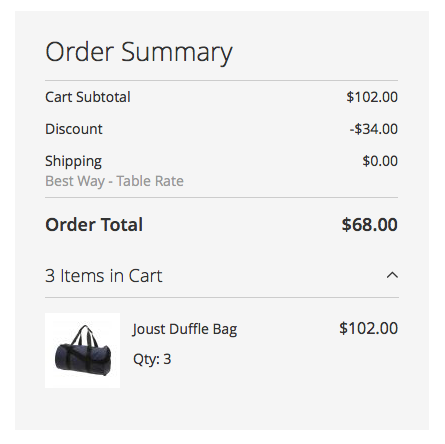Viewport: 445px width, 444px height.
Task: Click the Qty: 3 quantity text
Action: click(152, 359)
